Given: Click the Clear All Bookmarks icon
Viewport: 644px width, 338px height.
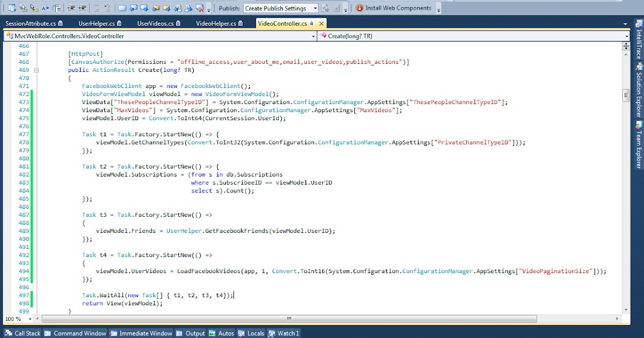Looking at the screenshot, I should (199, 8).
